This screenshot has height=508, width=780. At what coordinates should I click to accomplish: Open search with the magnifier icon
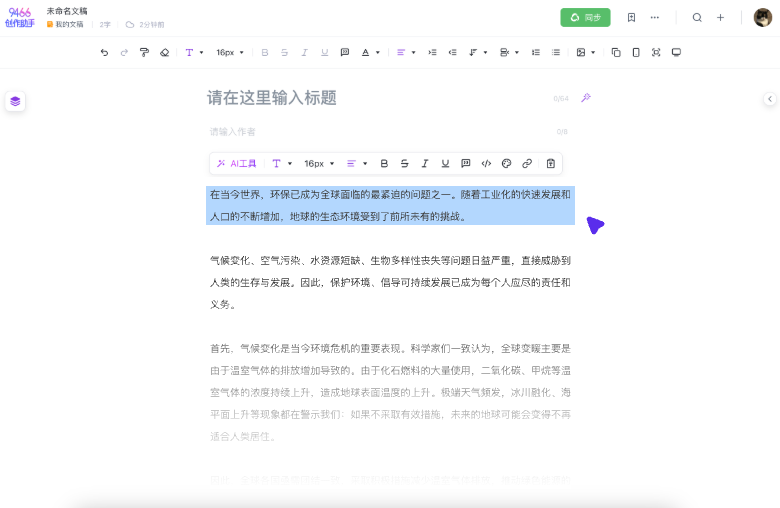(x=697, y=17)
